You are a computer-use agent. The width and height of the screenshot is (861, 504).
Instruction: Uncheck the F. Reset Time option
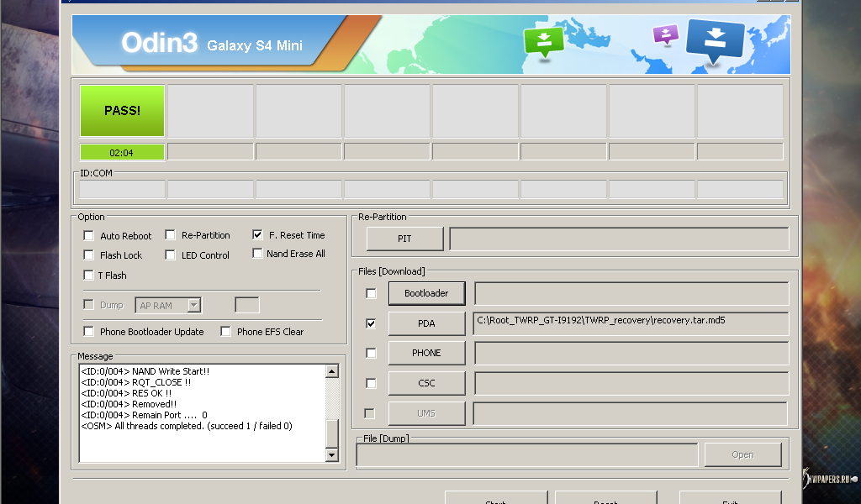(x=257, y=235)
